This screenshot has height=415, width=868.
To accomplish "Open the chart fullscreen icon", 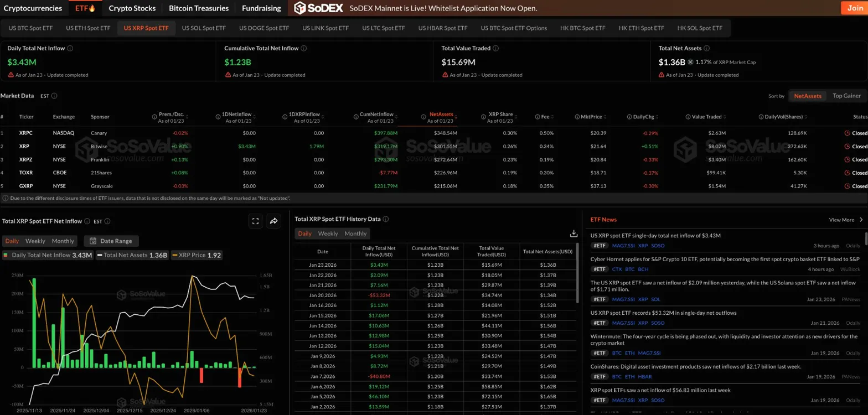I will [x=255, y=221].
